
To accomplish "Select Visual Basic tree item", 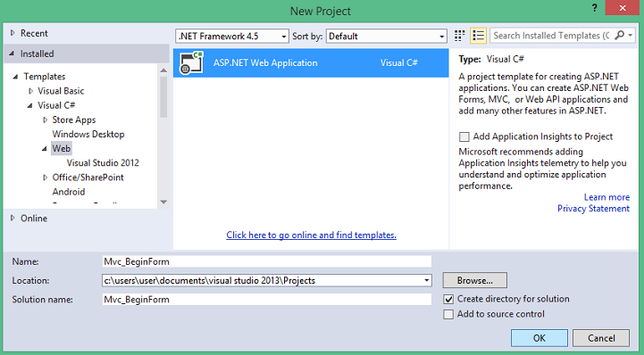I will tap(61, 91).
